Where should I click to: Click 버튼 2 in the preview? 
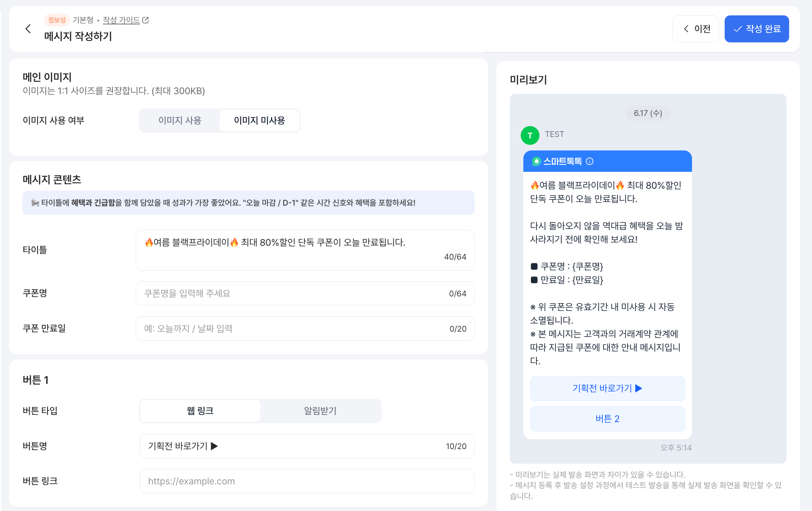[607, 419]
